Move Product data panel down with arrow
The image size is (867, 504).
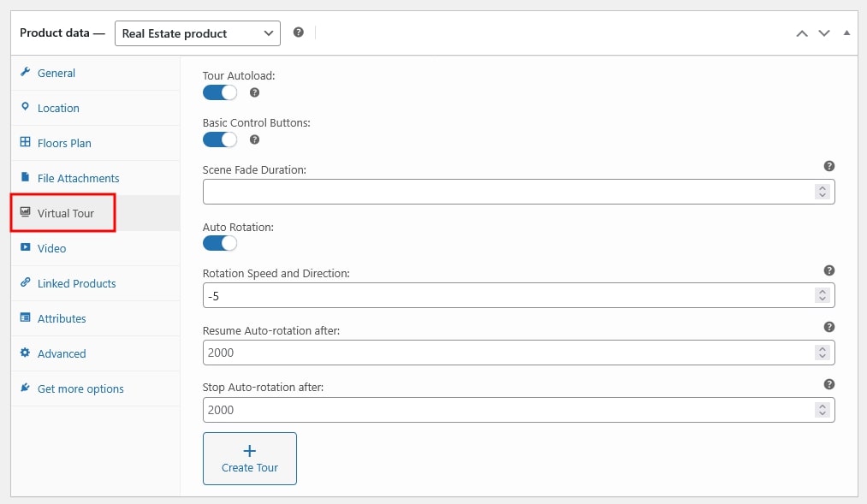click(x=824, y=33)
